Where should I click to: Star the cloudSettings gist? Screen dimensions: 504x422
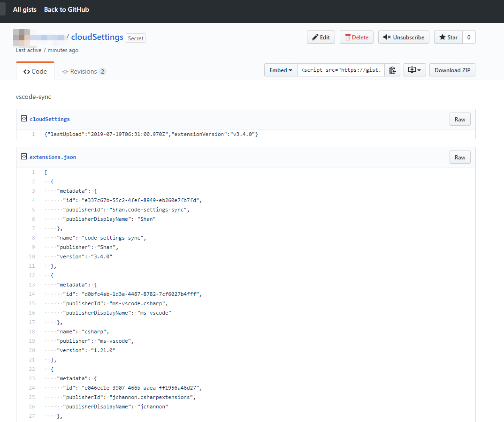pyautogui.click(x=448, y=38)
